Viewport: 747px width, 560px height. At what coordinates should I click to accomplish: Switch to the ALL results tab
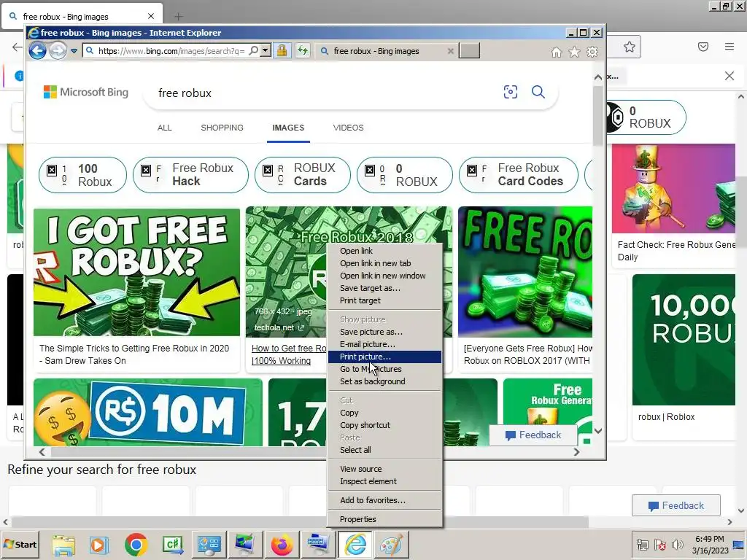tap(164, 128)
